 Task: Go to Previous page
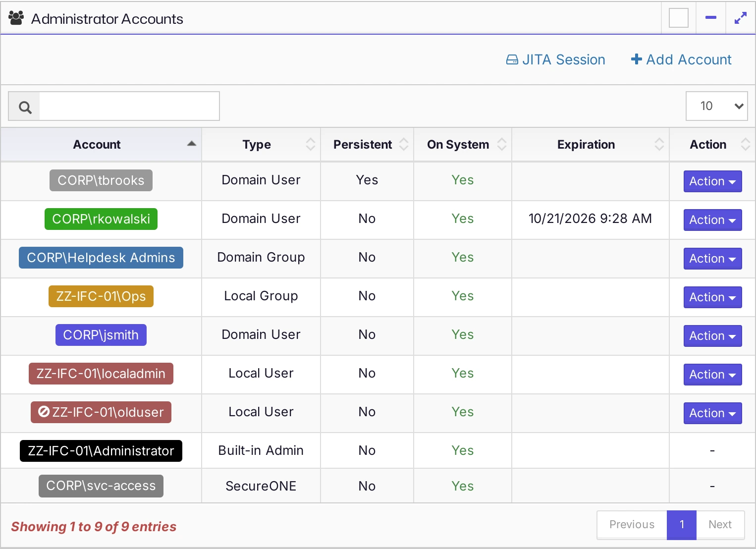(x=632, y=525)
